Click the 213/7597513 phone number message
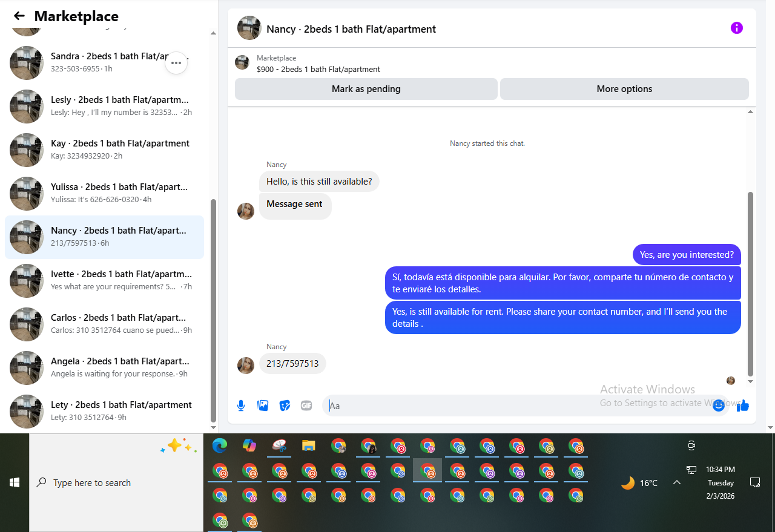The height and width of the screenshot is (532, 775). 292,364
